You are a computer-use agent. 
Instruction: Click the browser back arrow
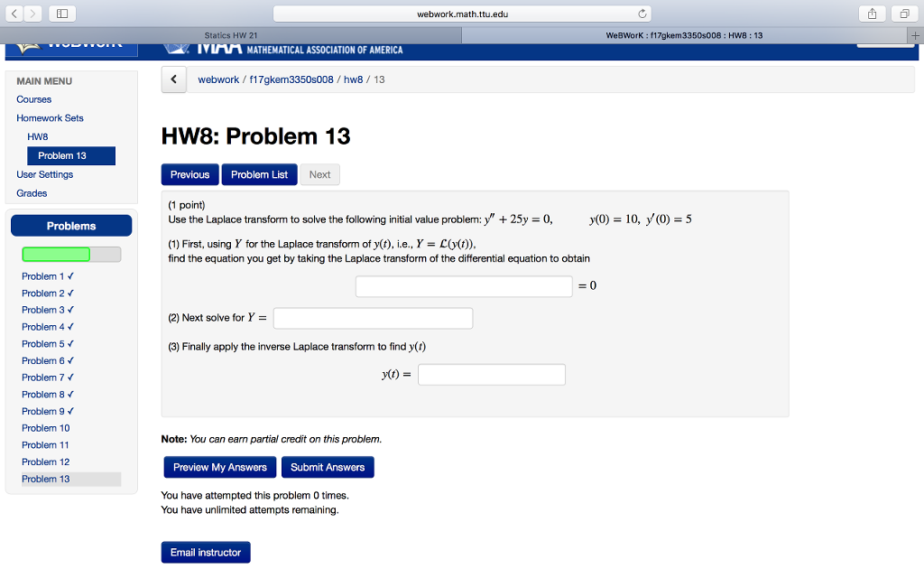pyautogui.click(x=16, y=14)
